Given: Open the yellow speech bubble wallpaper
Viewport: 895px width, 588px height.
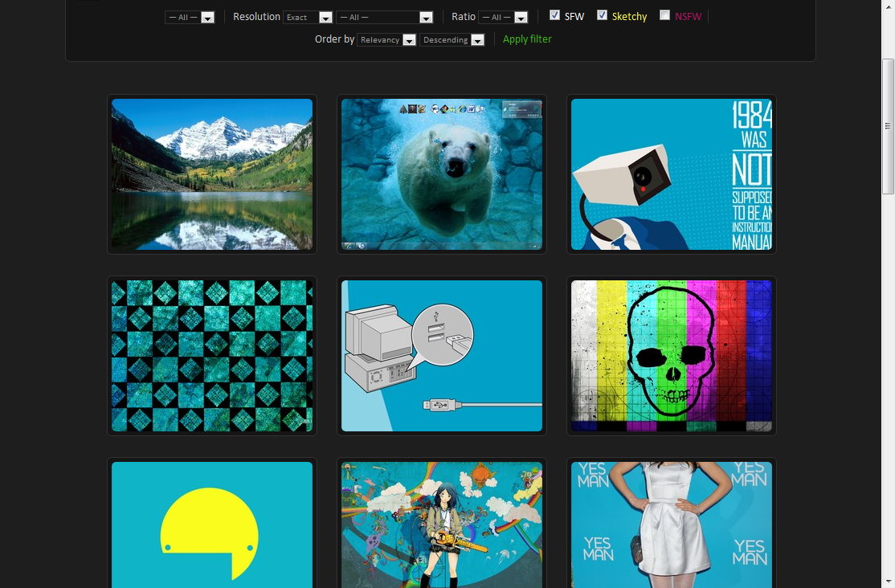Looking at the screenshot, I should (212, 525).
